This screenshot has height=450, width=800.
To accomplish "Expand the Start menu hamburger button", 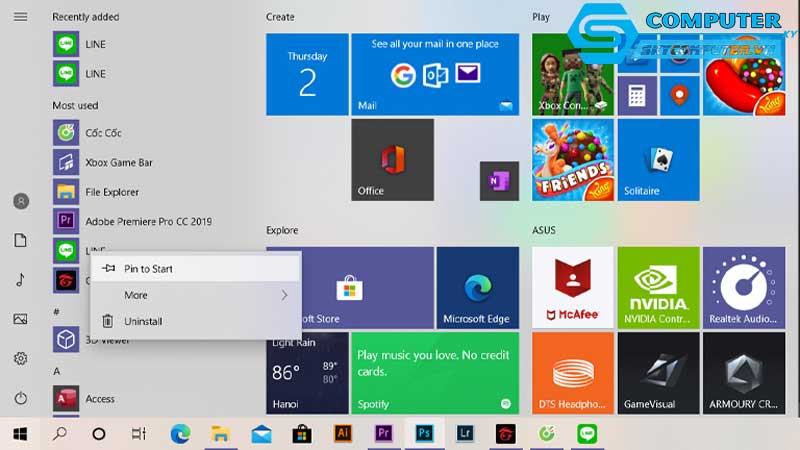I will pyautogui.click(x=20, y=17).
